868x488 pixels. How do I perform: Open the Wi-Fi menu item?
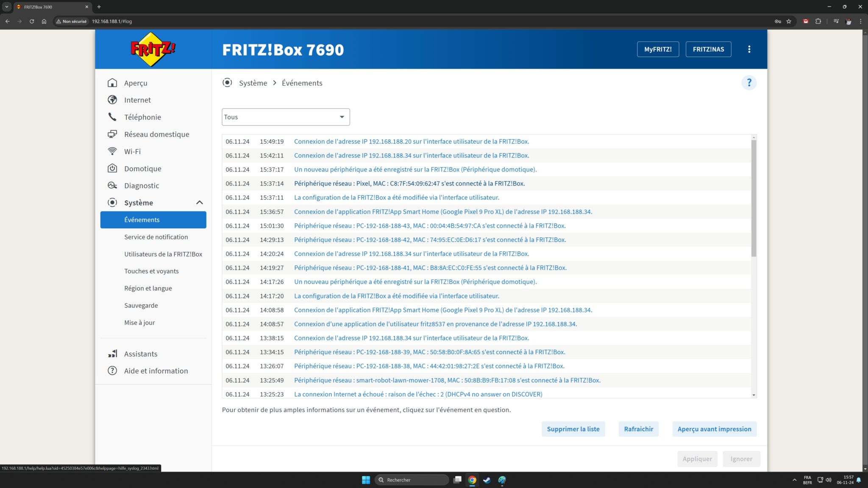click(x=132, y=151)
